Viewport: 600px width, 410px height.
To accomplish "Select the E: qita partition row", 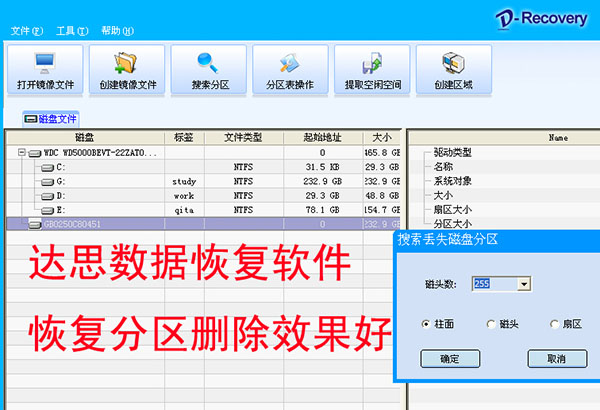I will point(203,210).
